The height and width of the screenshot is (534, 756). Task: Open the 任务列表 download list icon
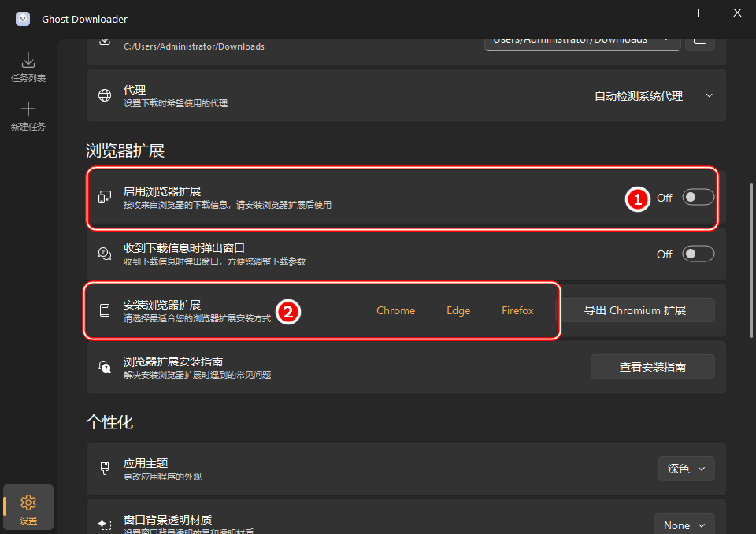[x=28, y=59]
